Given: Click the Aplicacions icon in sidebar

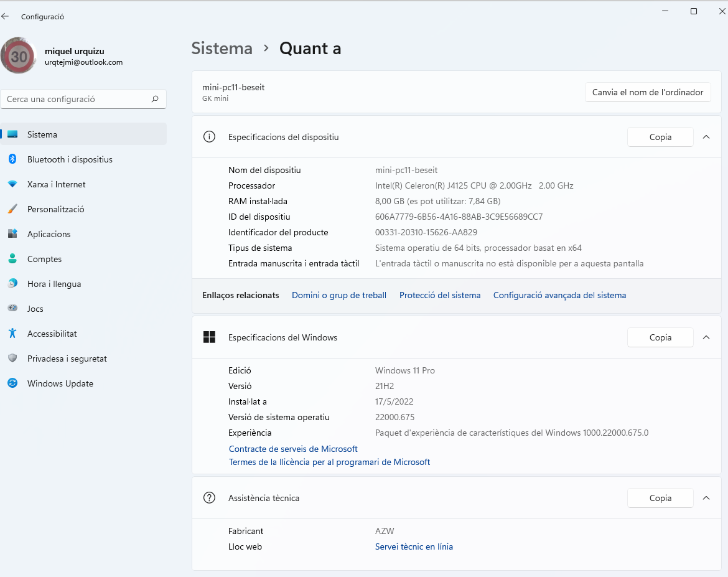Looking at the screenshot, I should (12, 234).
